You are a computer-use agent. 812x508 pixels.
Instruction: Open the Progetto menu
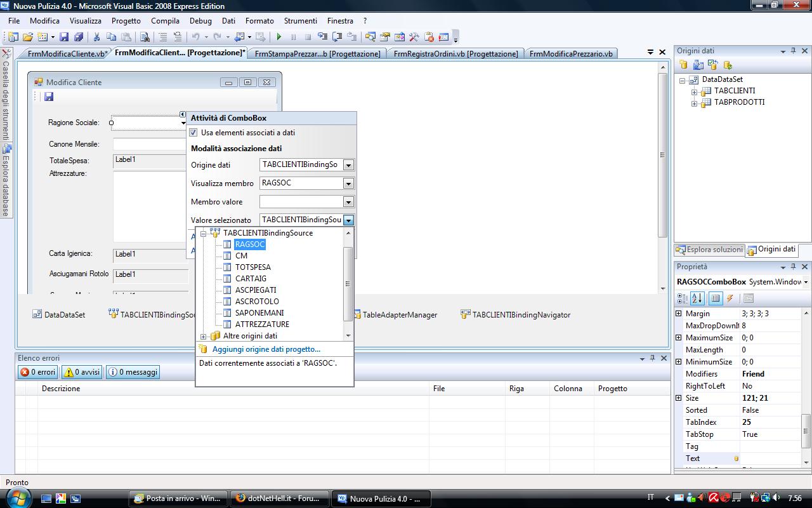pos(126,21)
